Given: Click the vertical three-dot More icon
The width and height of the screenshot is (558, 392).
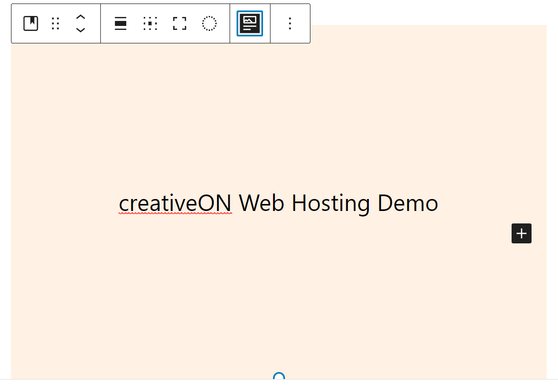Looking at the screenshot, I should point(290,23).
